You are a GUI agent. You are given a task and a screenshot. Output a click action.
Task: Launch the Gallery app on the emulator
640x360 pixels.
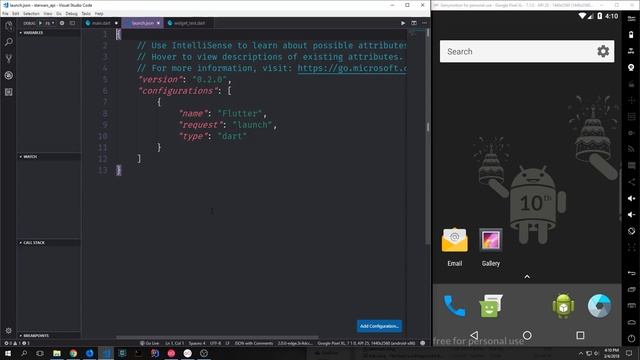(491, 247)
